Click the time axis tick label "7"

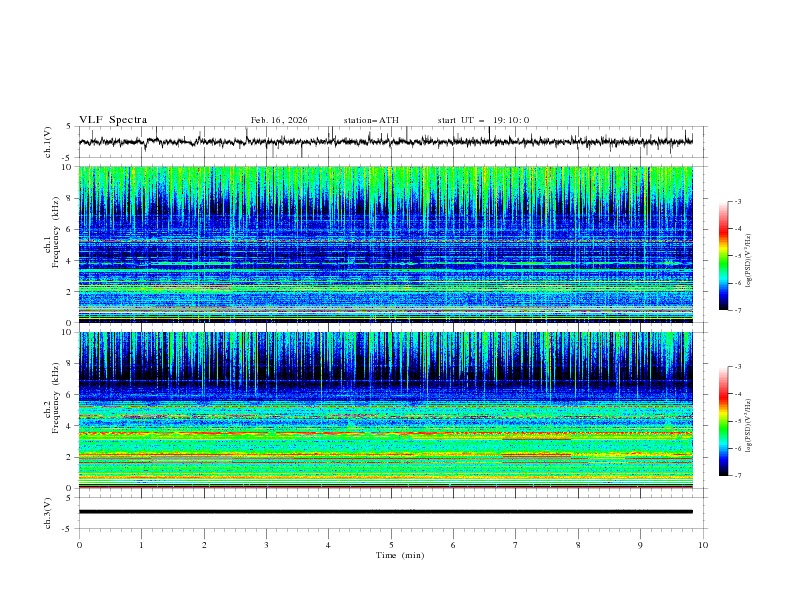516,545
